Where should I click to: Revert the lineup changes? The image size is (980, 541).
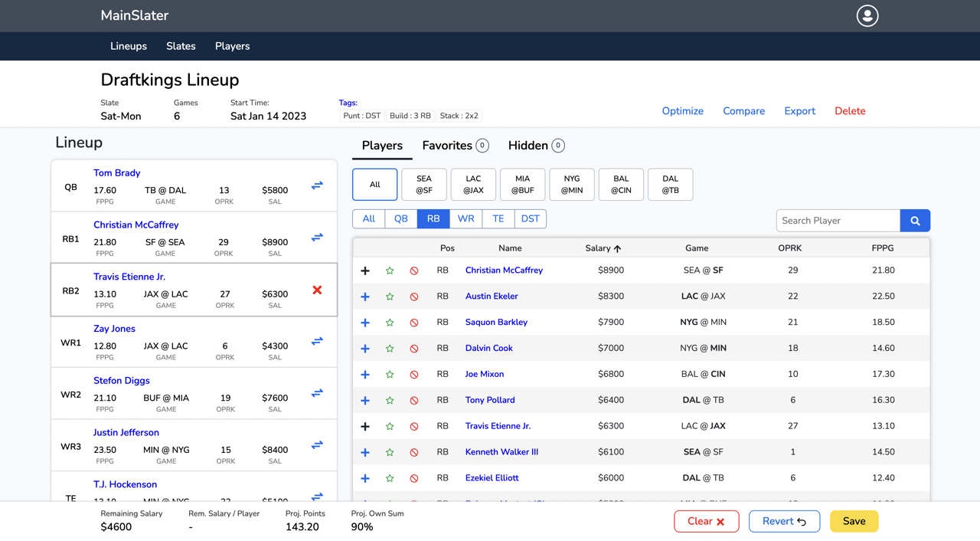(784, 521)
